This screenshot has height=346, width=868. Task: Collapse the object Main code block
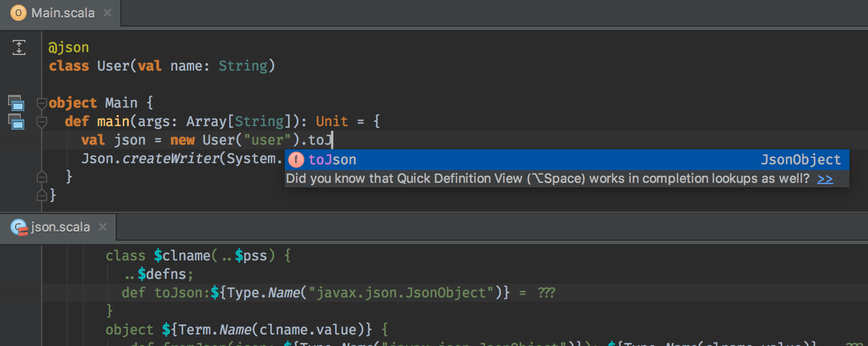tap(41, 104)
